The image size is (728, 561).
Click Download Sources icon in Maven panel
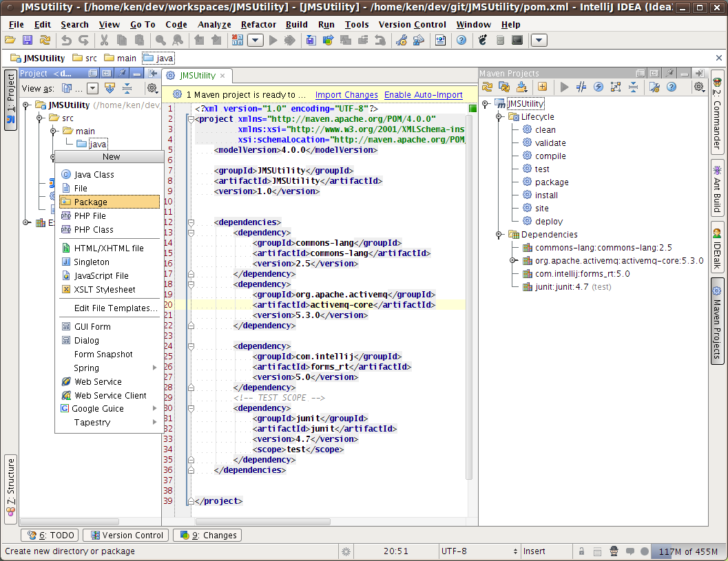pyautogui.click(x=522, y=87)
